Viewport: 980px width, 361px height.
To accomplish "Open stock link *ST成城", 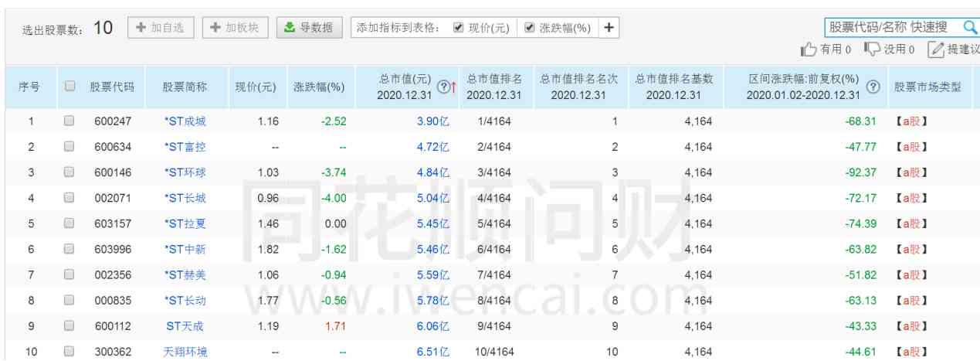I will [185, 121].
